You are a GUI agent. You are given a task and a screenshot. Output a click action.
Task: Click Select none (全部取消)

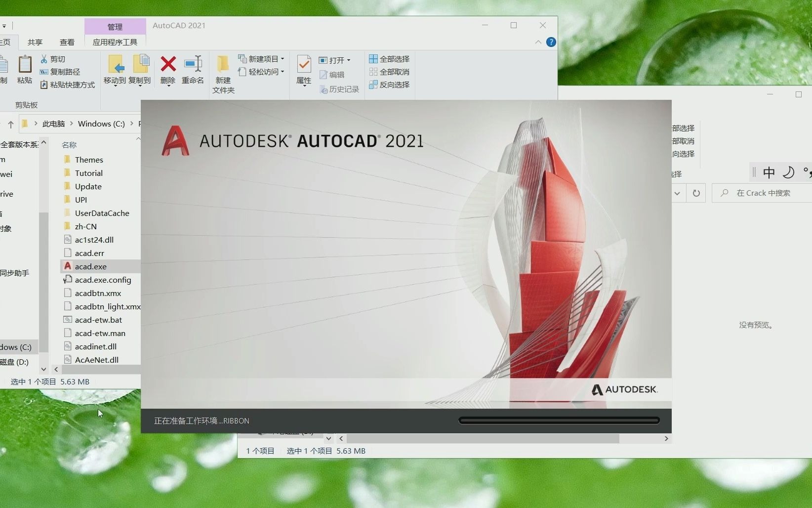(x=389, y=72)
